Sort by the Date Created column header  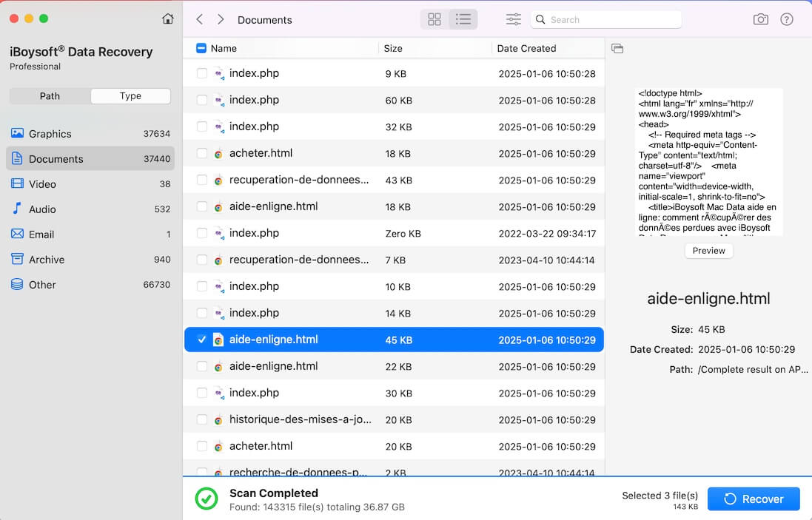click(x=526, y=49)
